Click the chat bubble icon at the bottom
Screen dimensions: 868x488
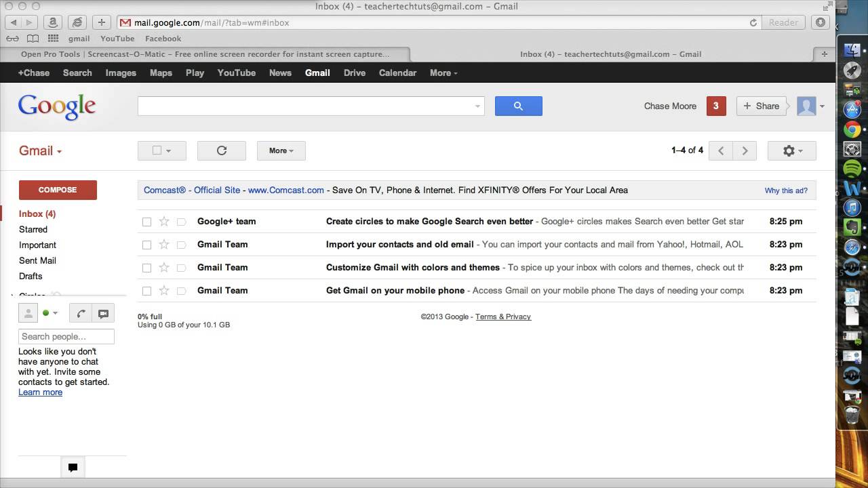coord(73,467)
